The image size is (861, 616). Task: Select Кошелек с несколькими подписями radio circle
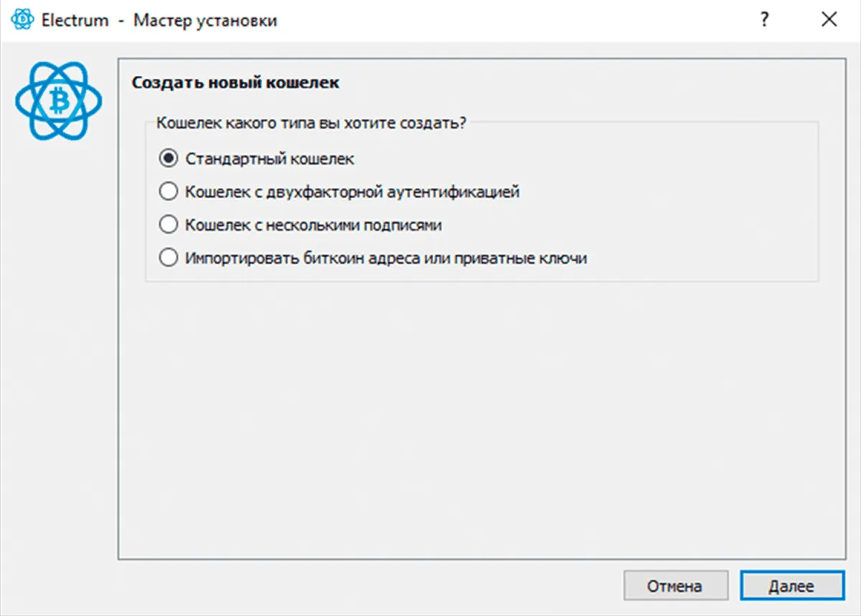point(168,224)
